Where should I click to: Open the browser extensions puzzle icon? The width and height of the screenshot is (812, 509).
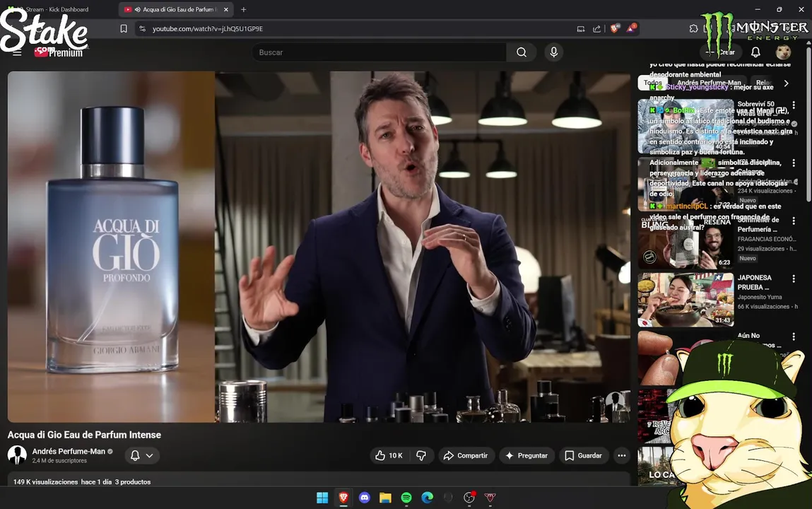(693, 28)
